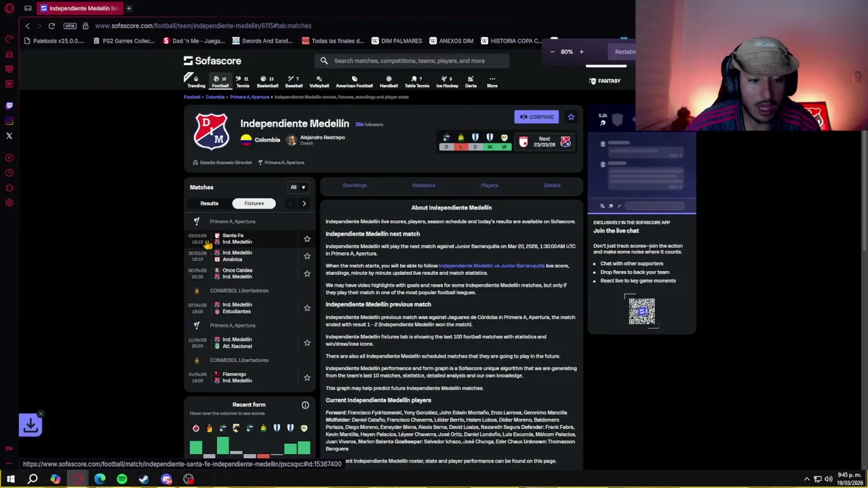Favorite Independiente Medellín with the star
The height and width of the screenshot is (488, 868).
(571, 117)
